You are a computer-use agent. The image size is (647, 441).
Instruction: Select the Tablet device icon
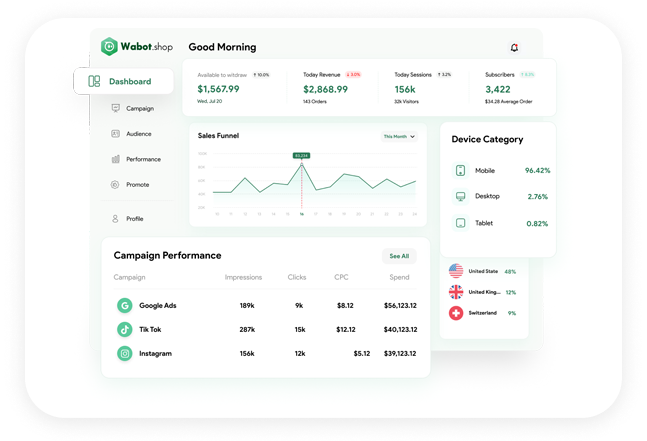pyautogui.click(x=460, y=223)
